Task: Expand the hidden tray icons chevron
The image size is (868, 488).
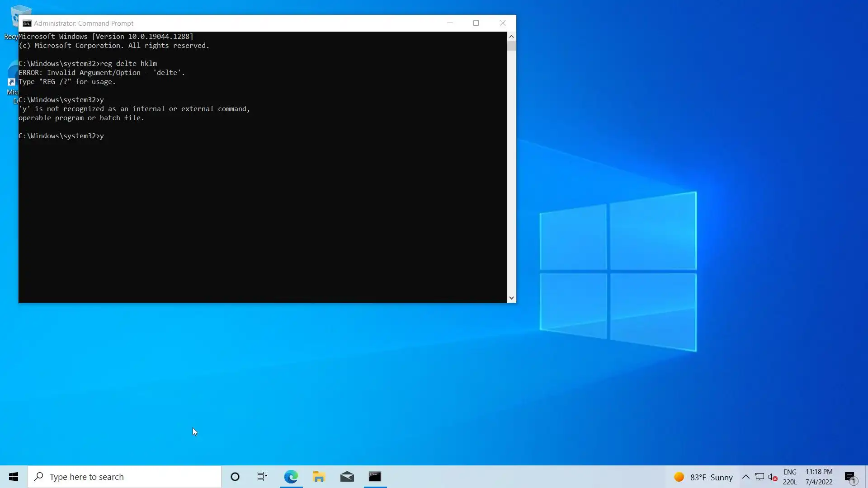Action: point(746,477)
